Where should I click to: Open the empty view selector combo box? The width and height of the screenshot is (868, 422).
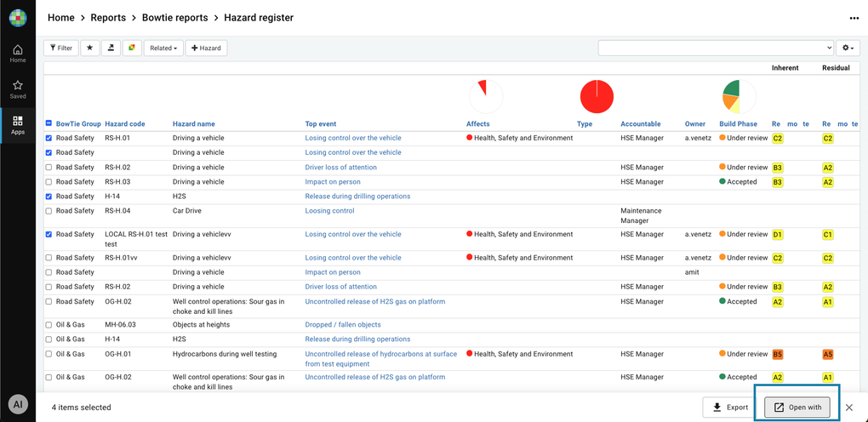tap(715, 48)
